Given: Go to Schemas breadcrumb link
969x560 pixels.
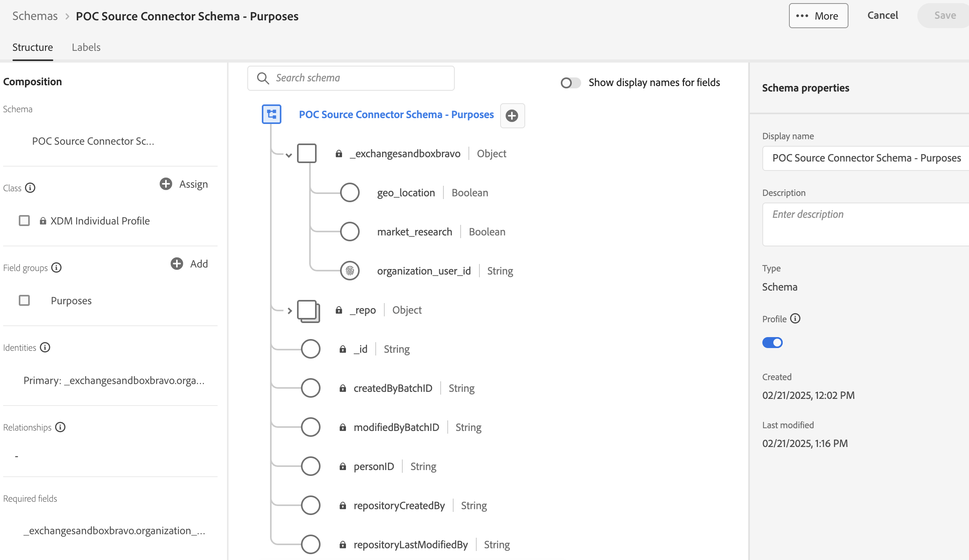Looking at the screenshot, I should point(35,16).
